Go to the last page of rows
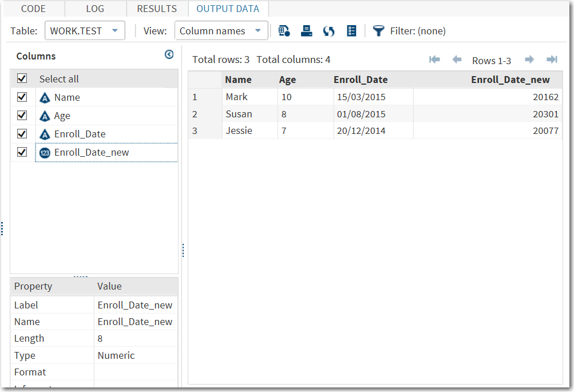Viewport: 574px width, 392px height. 551,60
